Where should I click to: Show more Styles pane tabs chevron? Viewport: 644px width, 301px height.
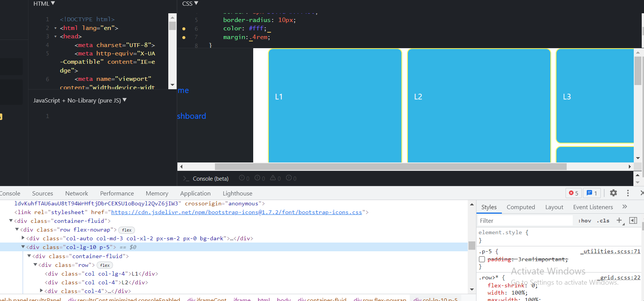pos(625,206)
